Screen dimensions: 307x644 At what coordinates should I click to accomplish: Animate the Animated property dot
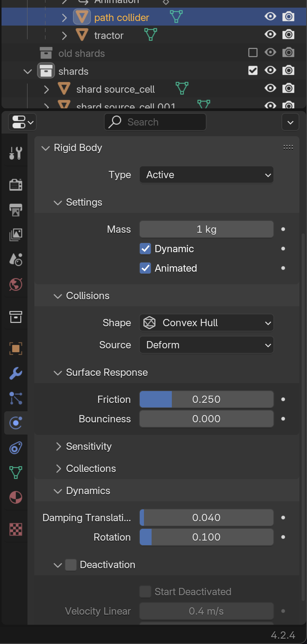tap(283, 268)
